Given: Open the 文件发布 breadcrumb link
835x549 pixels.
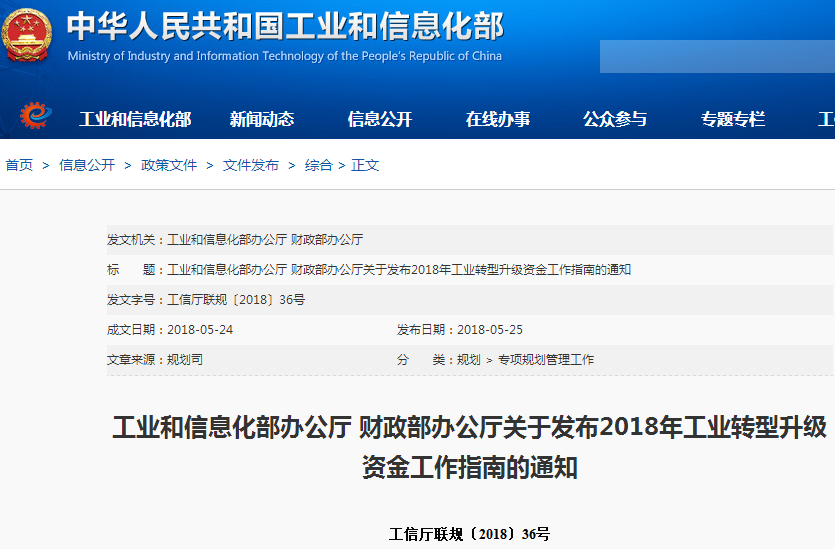Looking at the screenshot, I should (x=251, y=165).
